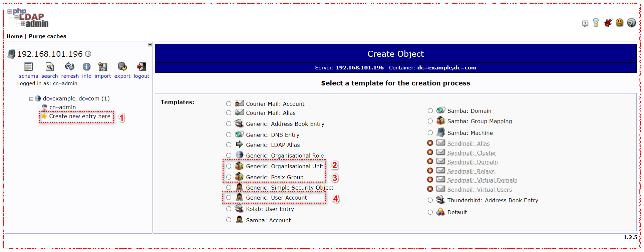
Task: Click the Sendmail: Relays error icon
Action: pyautogui.click(x=430, y=171)
